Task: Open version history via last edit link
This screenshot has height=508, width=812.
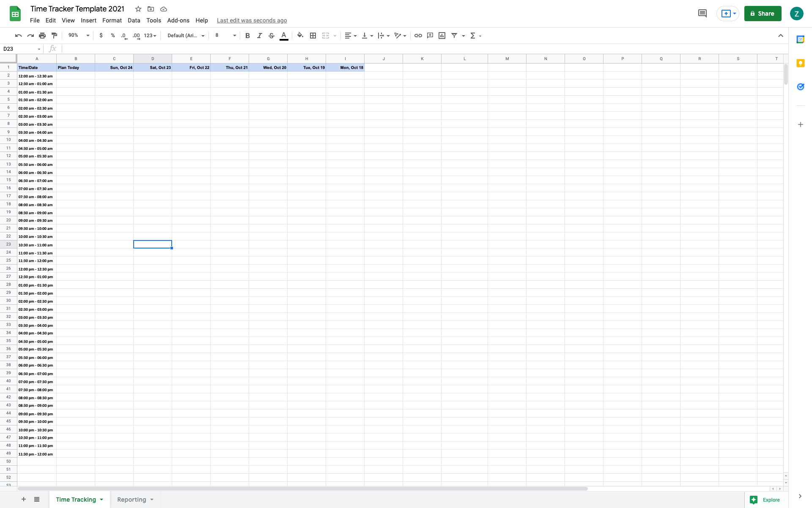Action: (x=252, y=20)
